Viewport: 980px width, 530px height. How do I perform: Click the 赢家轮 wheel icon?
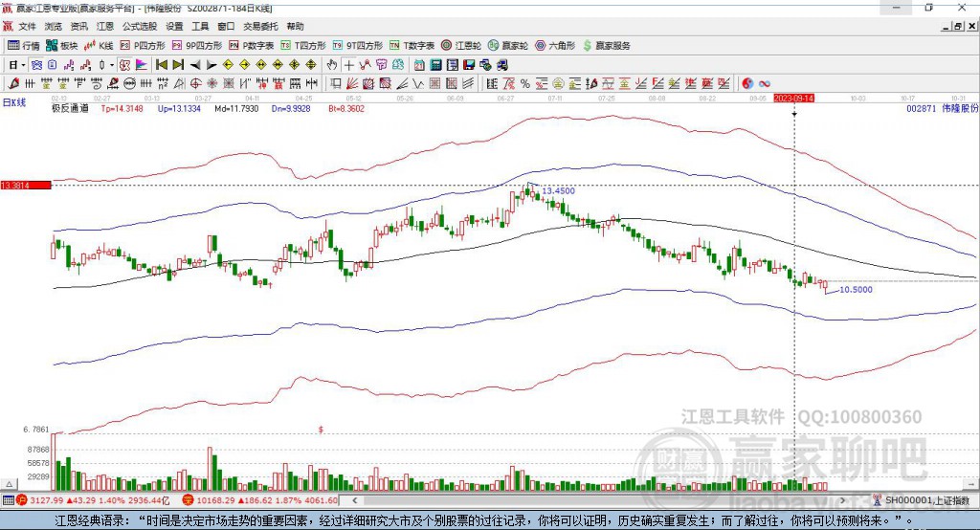(508, 46)
